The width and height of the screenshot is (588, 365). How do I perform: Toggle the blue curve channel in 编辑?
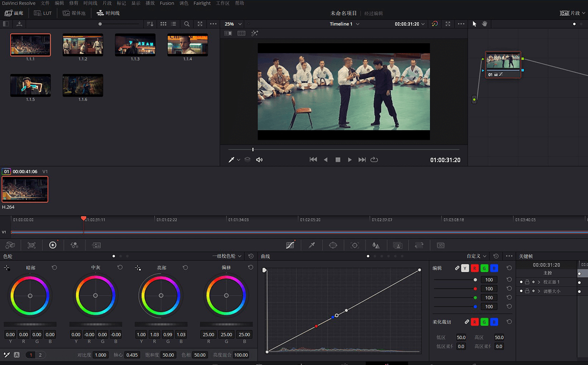pos(494,268)
